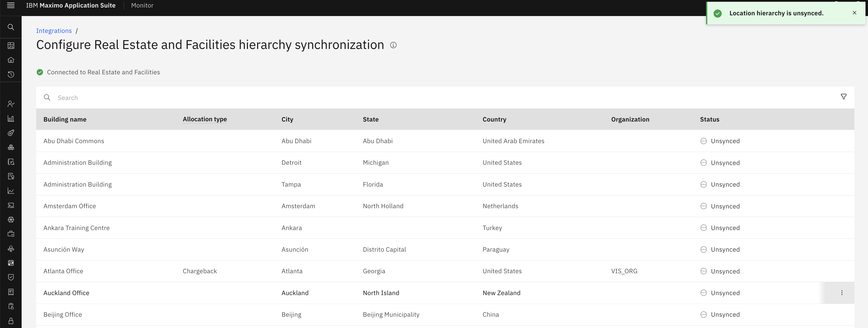This screenshot has height=328, width=868.
Task: Open the padlock sidebar icon
Action: tap(11, 321)
